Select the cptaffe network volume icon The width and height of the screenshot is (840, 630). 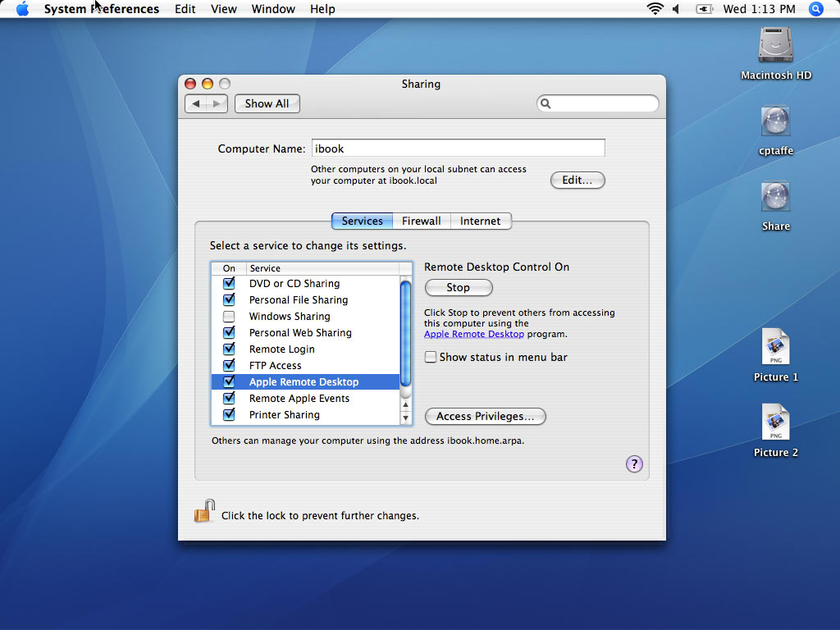[776, 121]
